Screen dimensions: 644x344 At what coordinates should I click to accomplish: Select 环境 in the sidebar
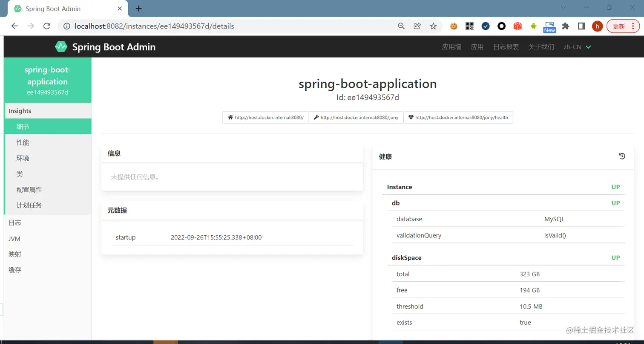48,158
